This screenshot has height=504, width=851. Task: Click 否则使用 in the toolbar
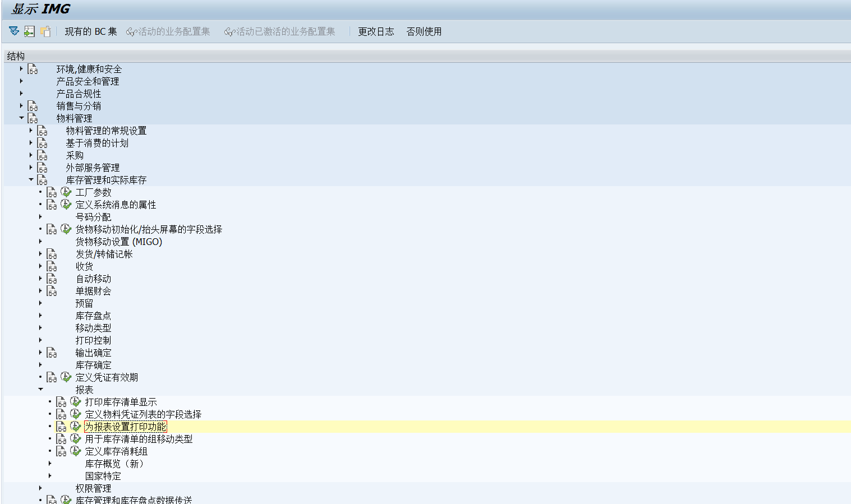424,31
